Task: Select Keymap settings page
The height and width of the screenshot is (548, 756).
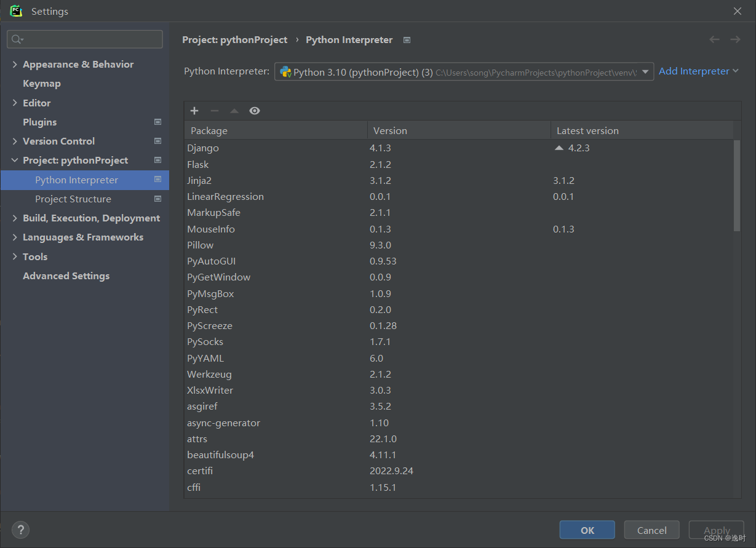Action: click(x=42, y=83)
